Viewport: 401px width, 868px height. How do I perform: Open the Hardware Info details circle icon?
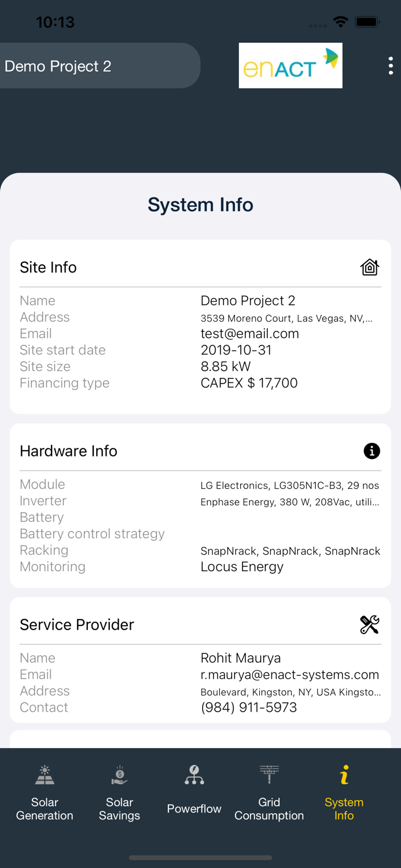click(x=372, y=451)
